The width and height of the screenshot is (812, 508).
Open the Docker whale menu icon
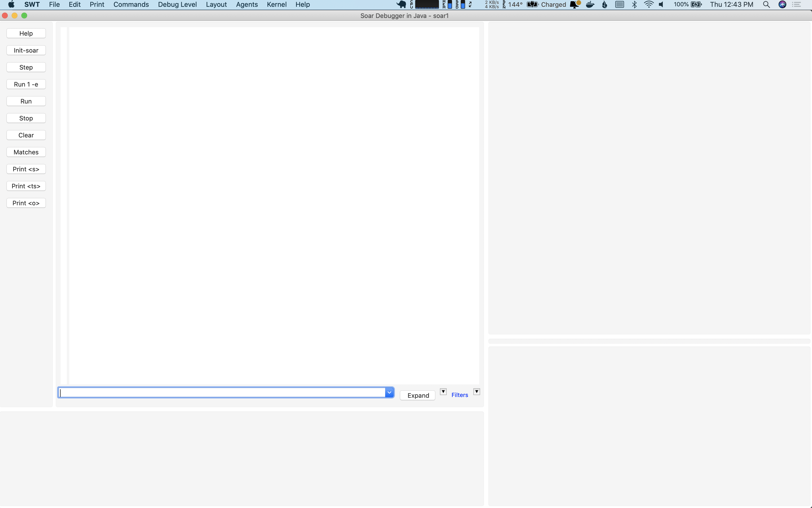click(590, 4)
